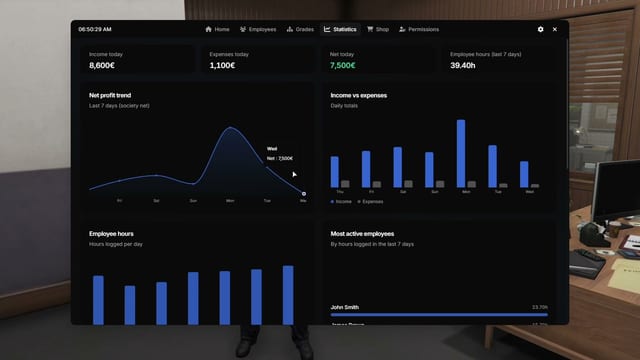640x360 pixels.
Task: Switch to the Permissions tab
Action: point(419,29)
